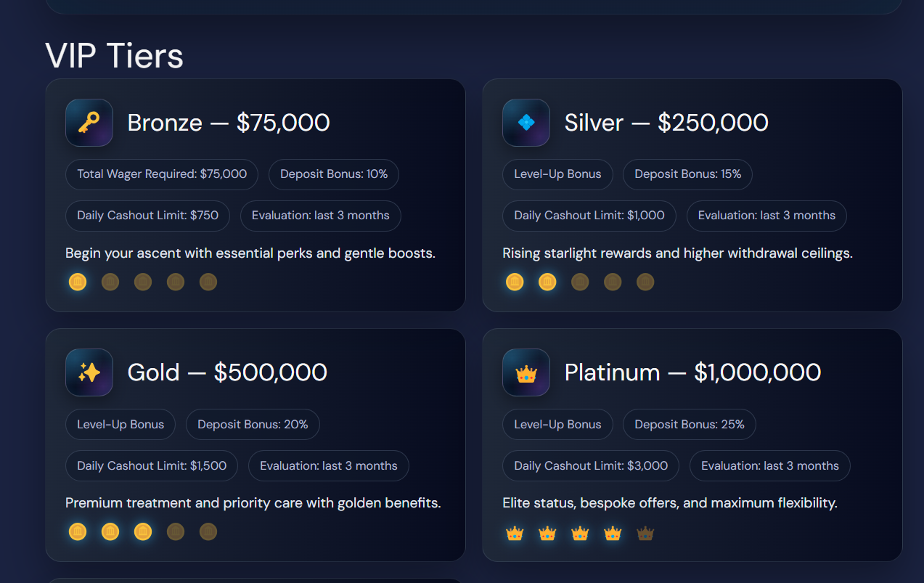The height and width of the screenshot is (583, 924).
Task: Click the fourth crown in Platinum rating
Action: pyautogui.click(x=613, y=534)
